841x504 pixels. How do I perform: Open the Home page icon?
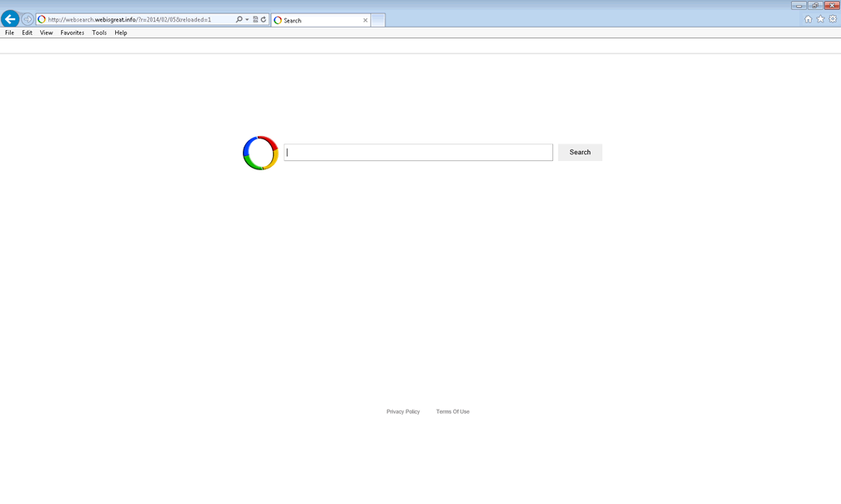(808, 19)
